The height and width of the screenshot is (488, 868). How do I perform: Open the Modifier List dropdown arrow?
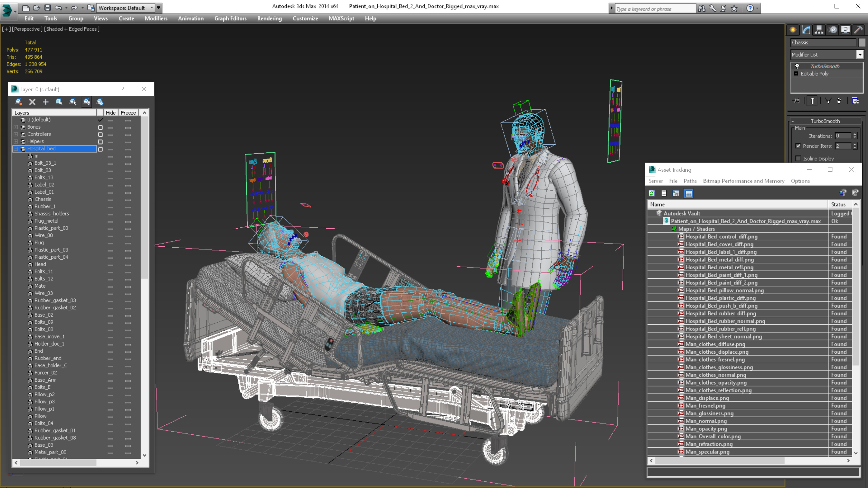pos(860,55)
